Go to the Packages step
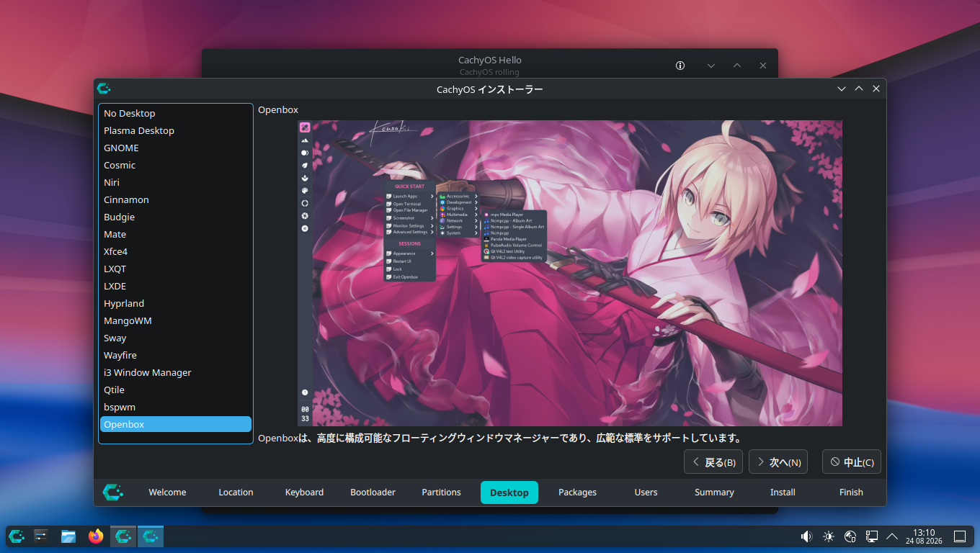980x553 pixels. pyautogui.click(x=577, y=493)
